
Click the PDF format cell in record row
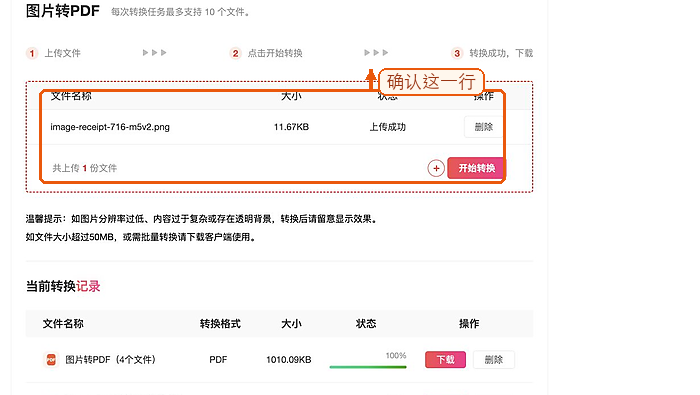pyautogui.click(x=218, y=359)
